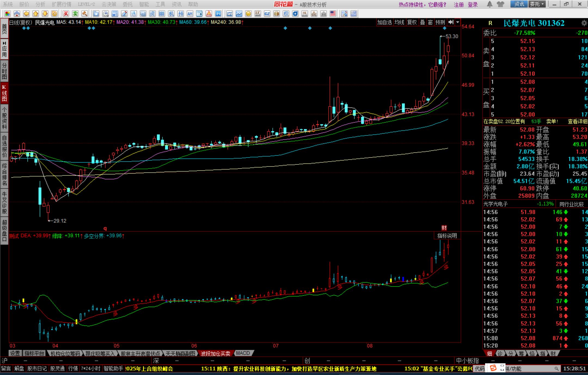
Task: Open the AH shares toolbar icon
Action: tap(190, 14)
